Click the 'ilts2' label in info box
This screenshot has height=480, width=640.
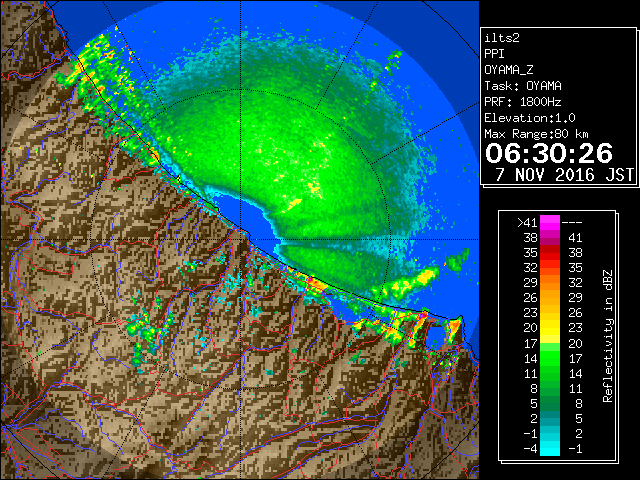pyautogui.click(x=502, y=38)
